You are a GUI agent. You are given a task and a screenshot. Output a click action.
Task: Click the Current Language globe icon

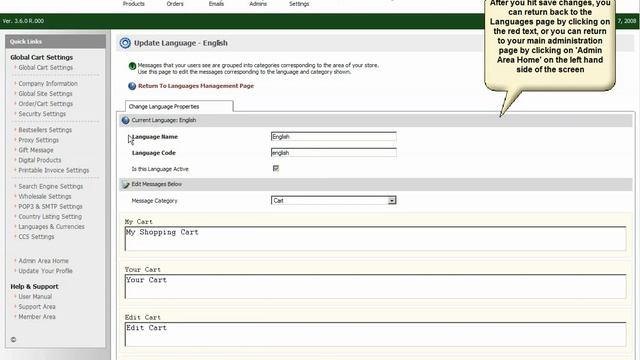pyautogui.click(x=126, y=120)
